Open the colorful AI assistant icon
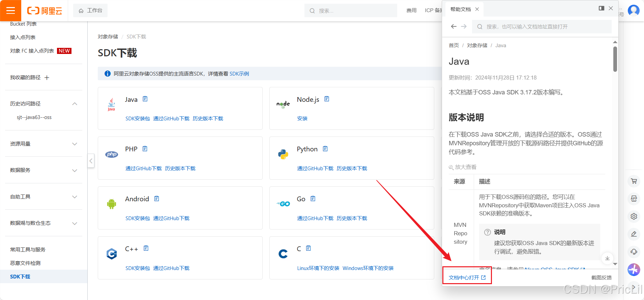The width and height of the screenshot is (644, 300). click(x=634, y=269)
